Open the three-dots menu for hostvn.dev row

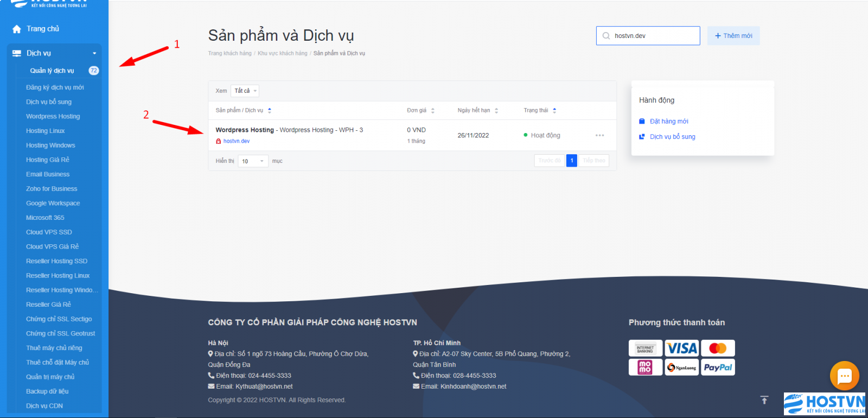599,135
